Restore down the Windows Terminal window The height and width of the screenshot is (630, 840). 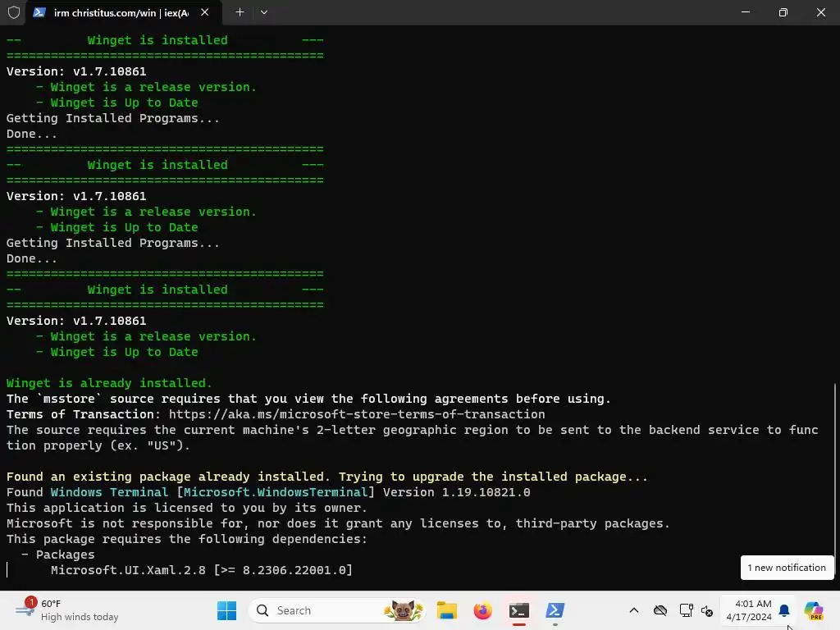pos(783,12)
